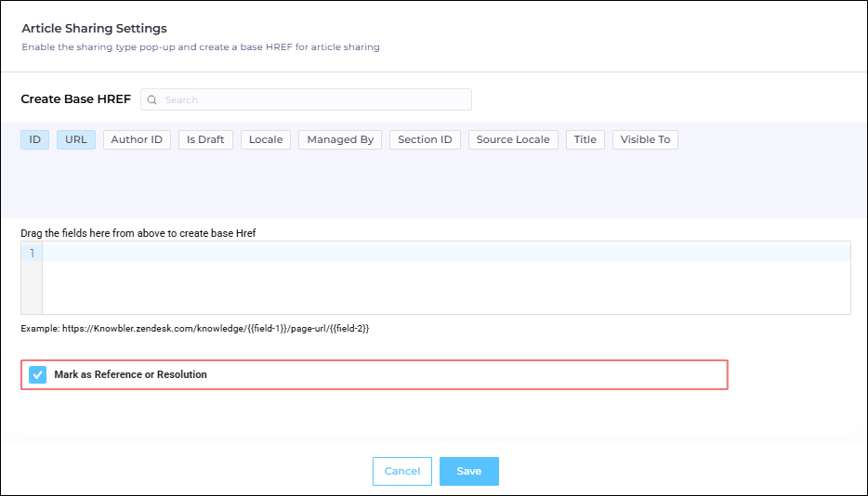Click the Mark as Reference or Resolution label

pos(131,374)
